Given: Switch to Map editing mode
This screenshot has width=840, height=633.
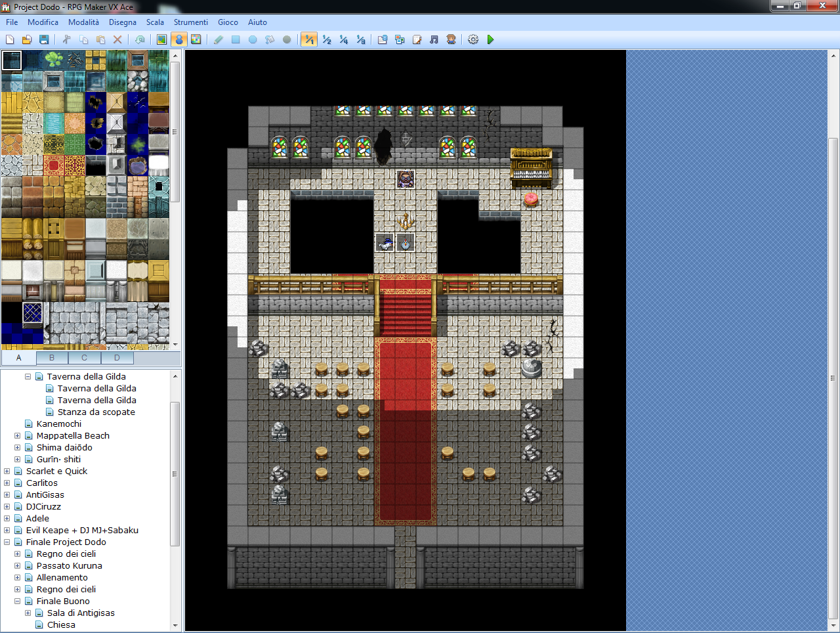Looking at the screenshot, I should [x=161, y=39].
